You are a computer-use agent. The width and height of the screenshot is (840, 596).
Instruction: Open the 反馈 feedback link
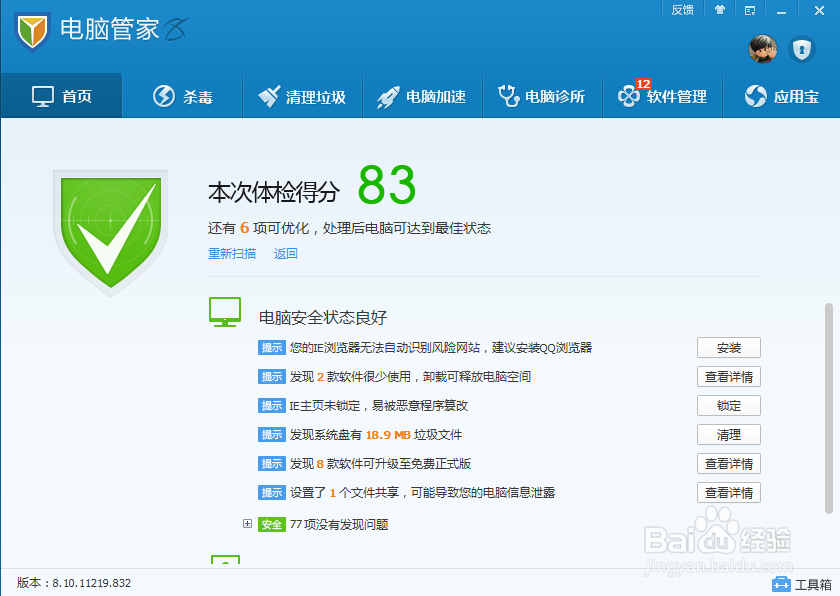(682, 10)
